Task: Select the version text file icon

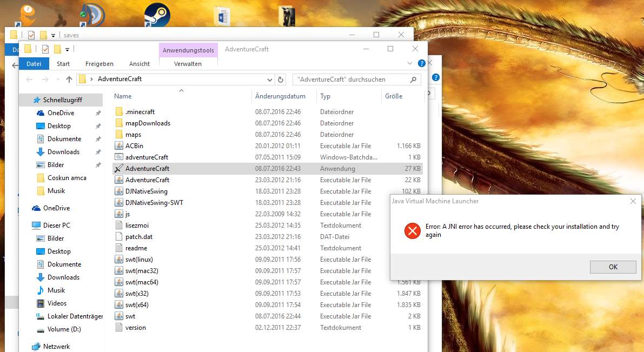Action: point(119,327)
